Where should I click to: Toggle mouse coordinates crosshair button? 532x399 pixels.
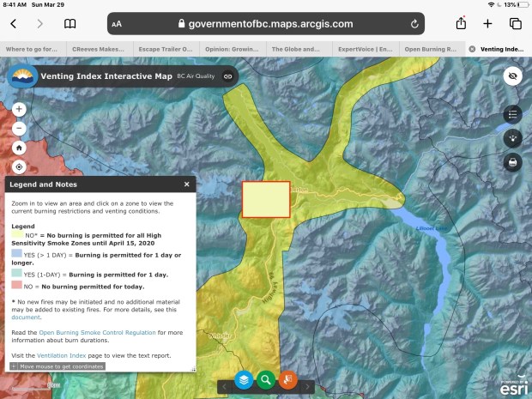(14, 366)
